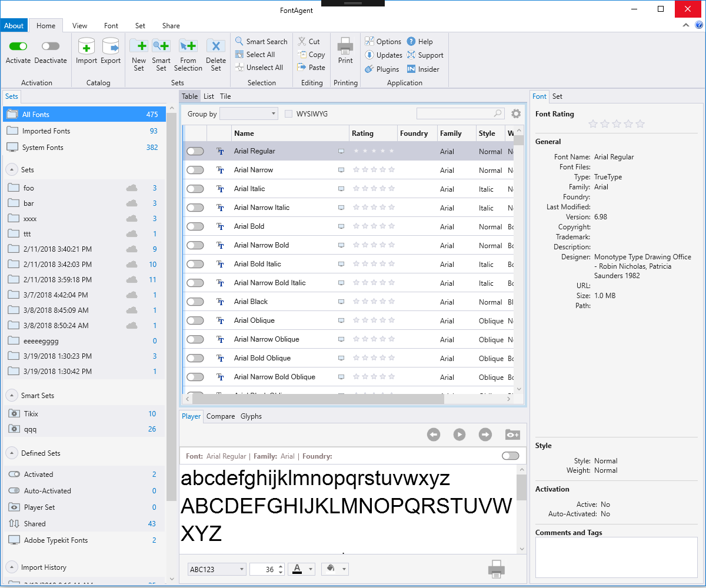Collapse the Import History section
Viewport: 706px width, 588px height.
coord(11,567)
